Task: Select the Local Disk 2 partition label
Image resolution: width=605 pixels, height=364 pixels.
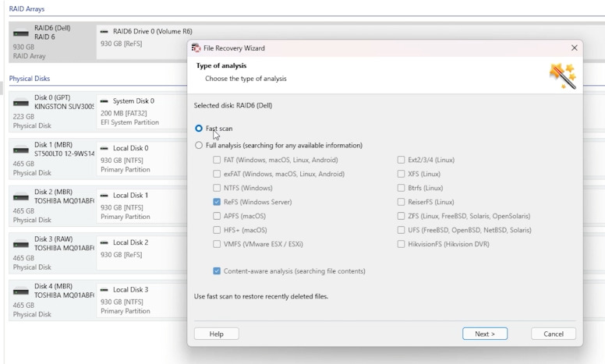Action: tap(130, 242)
